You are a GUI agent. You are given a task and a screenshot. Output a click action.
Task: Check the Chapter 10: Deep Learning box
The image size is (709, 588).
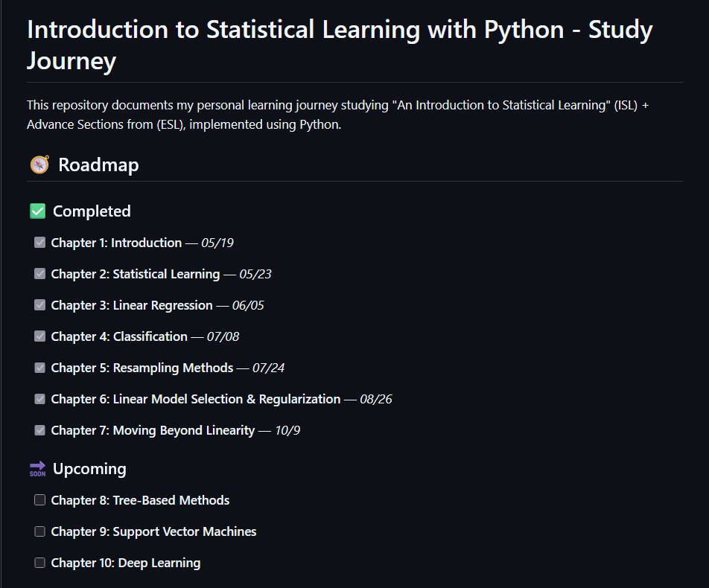tap(39, 562)
